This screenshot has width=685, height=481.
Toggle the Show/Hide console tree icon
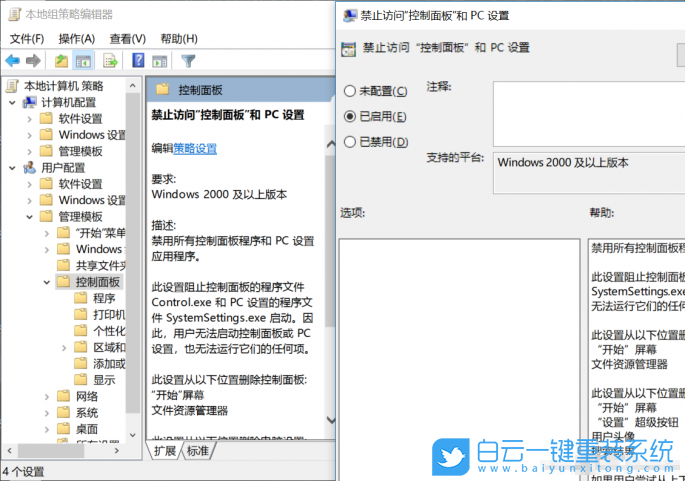(x=83, y=61)
